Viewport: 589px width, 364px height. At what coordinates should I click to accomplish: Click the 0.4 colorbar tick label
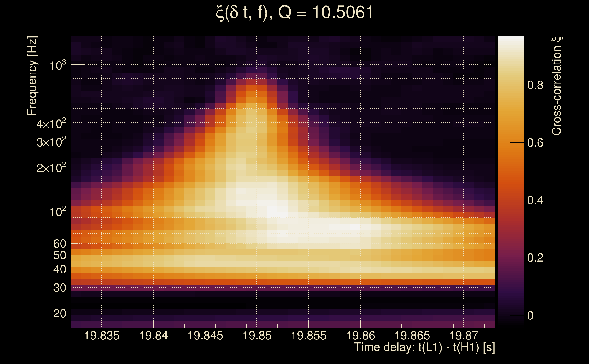coord(535,200)
